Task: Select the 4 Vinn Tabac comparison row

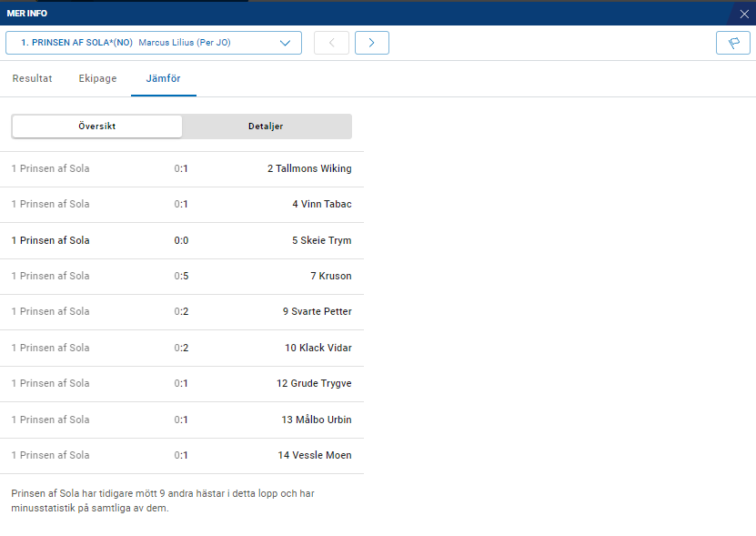Action: [x=182, y=205]
